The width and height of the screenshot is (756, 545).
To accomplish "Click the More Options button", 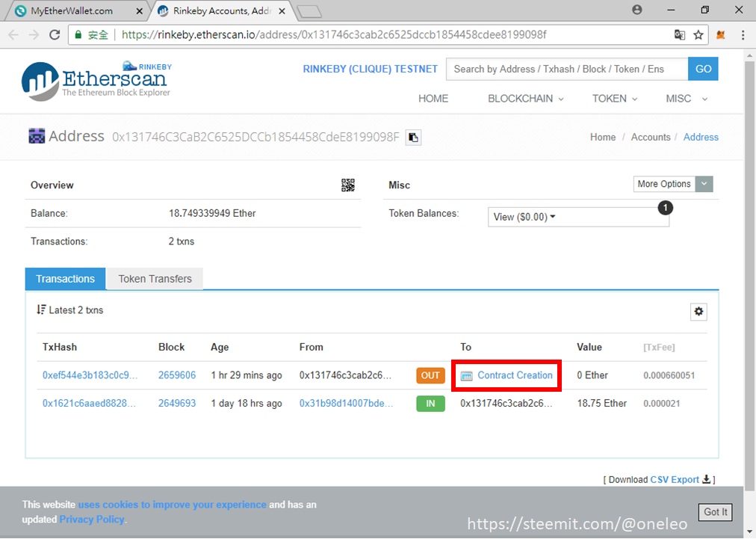I will [664, 184].
